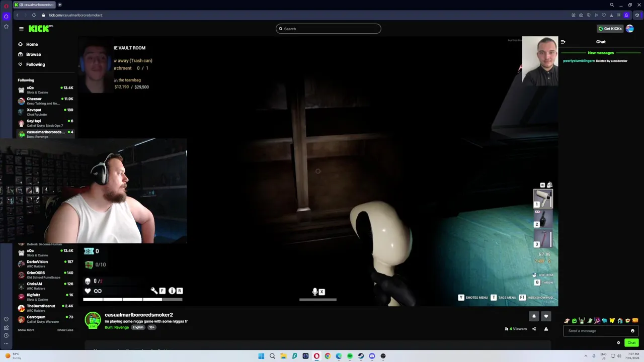Click the share stream icon

tap(534, 329)
